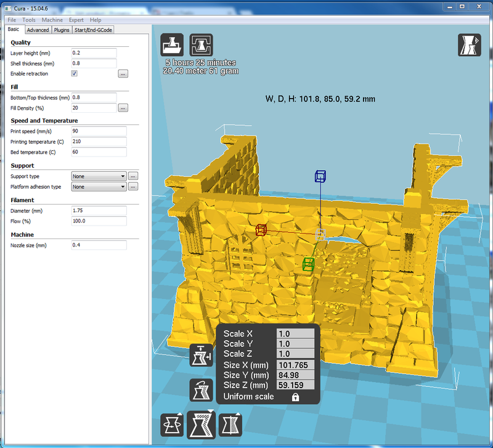
Task: Click the Load model icon
Action: click(x=172, y=45)
